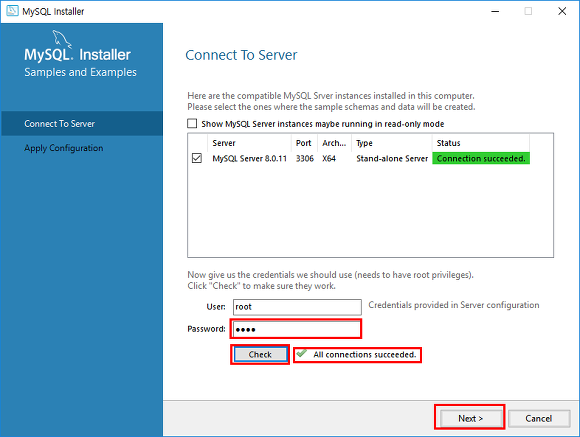Click the Server column header
The height and width of the screenshot is (437, 580).
pyautogui.click(x=249, y=143)
